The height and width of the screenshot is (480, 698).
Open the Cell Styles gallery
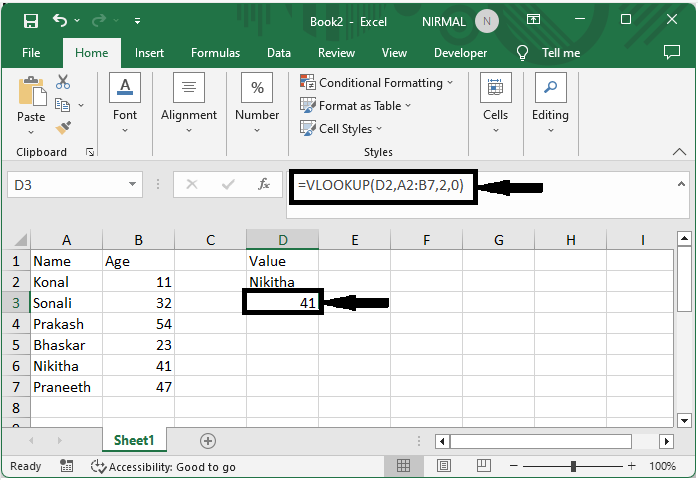point(341,129)
